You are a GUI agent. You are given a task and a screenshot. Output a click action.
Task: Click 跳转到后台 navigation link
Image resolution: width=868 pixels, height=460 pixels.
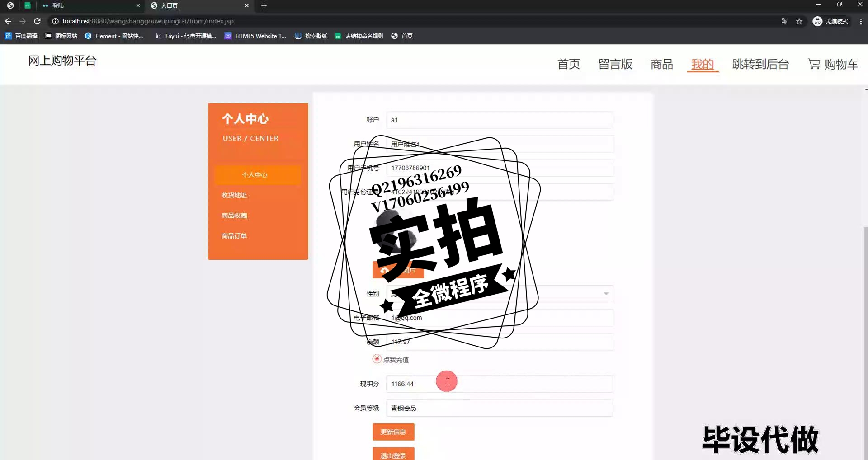pos(760,64)
